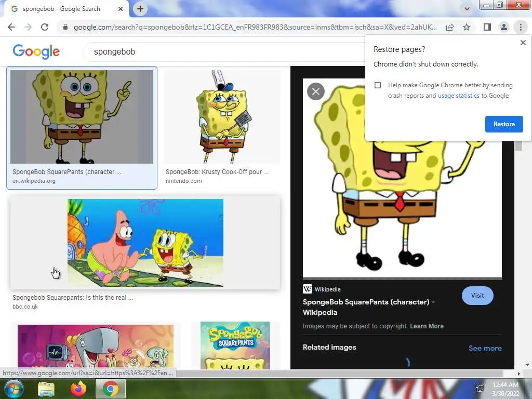Click 'Spongebob Squarepants: Is this the real ...' caption

(x=73, y=298)
